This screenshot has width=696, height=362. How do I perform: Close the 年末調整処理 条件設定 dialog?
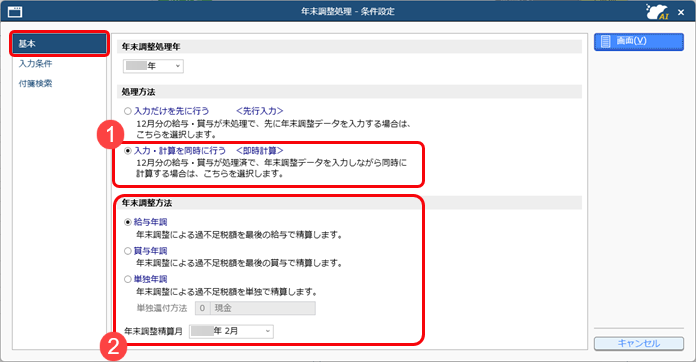[x=681, y=12]
